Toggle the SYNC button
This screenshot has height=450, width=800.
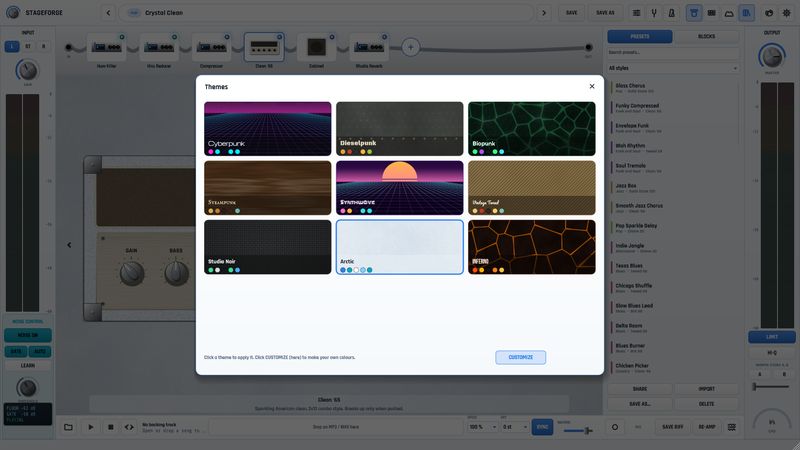(x=542, y=427)
